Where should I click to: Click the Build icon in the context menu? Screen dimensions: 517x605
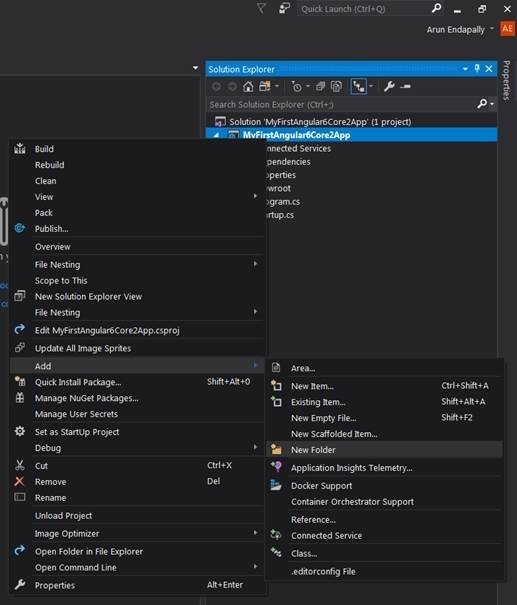pyautogui.click(x=20, y=149)
